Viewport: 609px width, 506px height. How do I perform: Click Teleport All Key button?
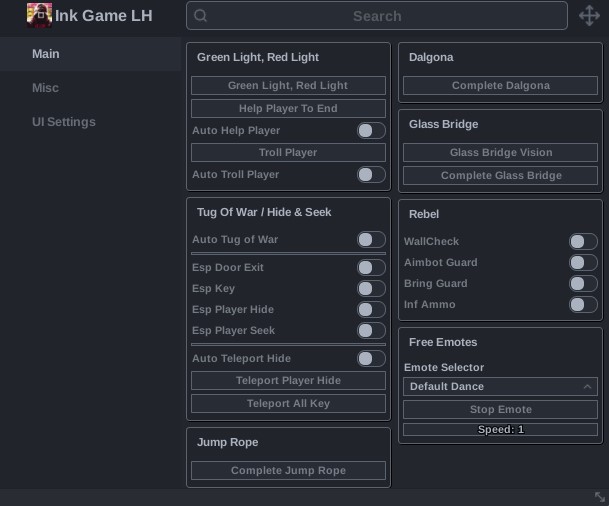point(288,403)
